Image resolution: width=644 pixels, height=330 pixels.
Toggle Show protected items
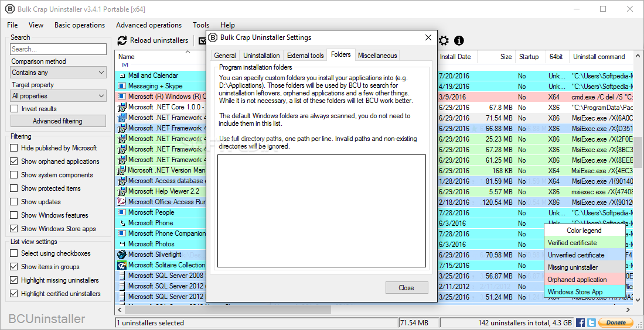tap(15, 188)
